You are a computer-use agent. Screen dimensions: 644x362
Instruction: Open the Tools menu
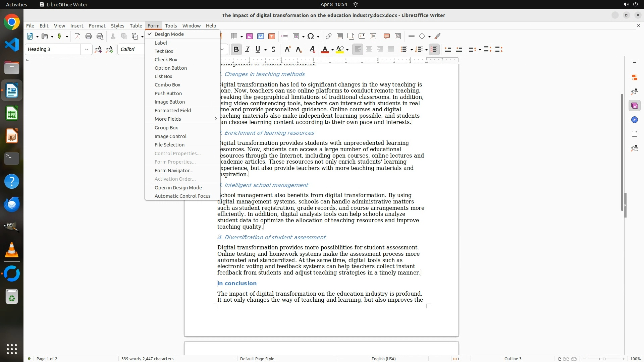pyautogui.click(x=171, y=26)
